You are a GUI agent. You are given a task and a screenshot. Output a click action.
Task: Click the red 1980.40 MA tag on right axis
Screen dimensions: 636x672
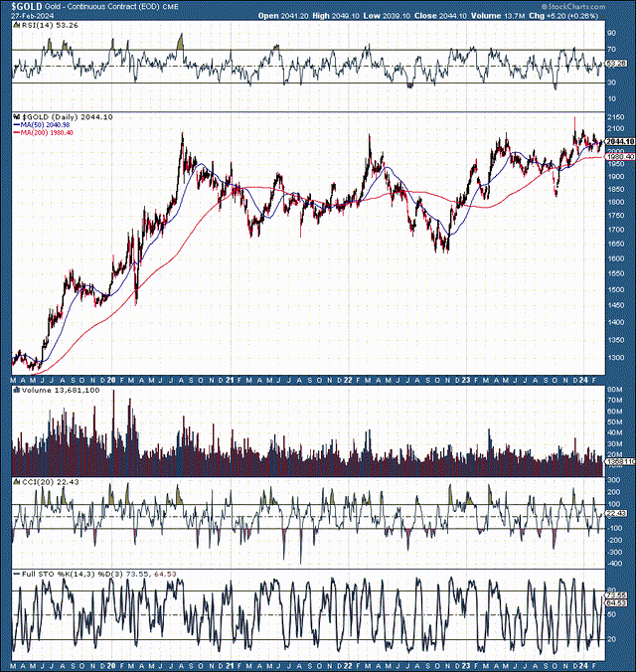[x=620, y=157]
